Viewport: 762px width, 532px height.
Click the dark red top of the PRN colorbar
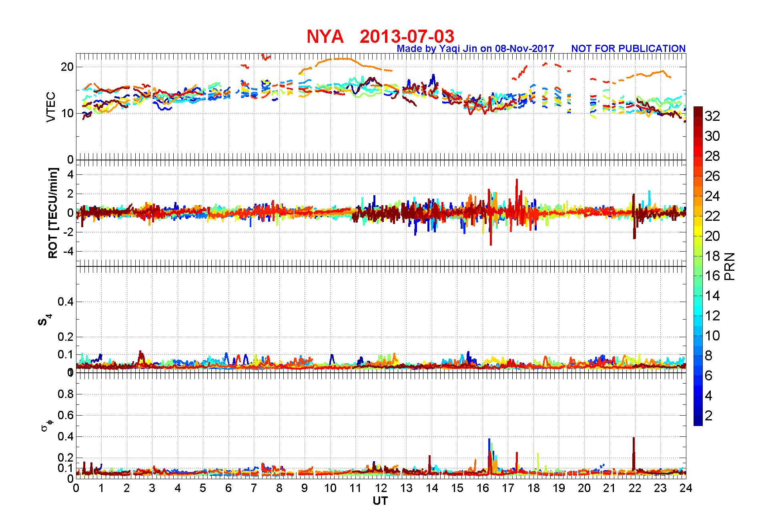(698, 111)
